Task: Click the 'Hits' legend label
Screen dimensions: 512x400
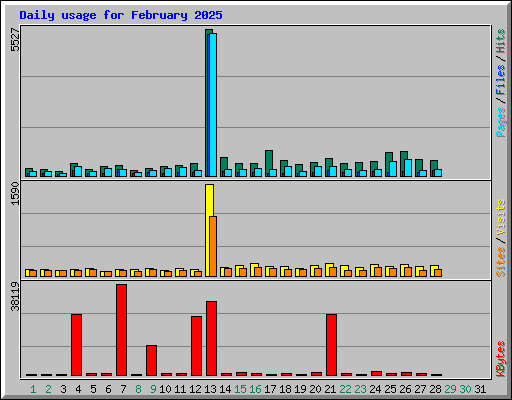Action: pyautogui.click(x=500, y=41)
